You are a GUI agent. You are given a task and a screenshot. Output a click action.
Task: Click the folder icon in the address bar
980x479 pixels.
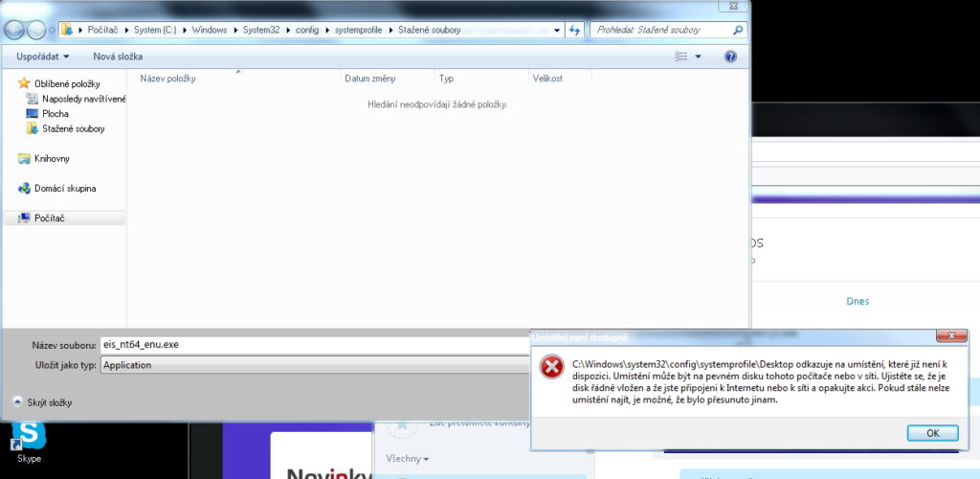(68, 30)
